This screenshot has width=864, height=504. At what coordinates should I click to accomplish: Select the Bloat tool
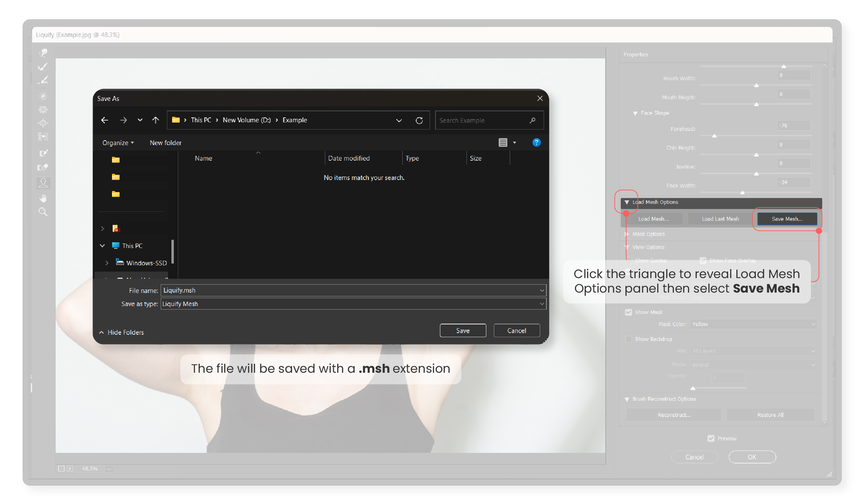(43, 123)
